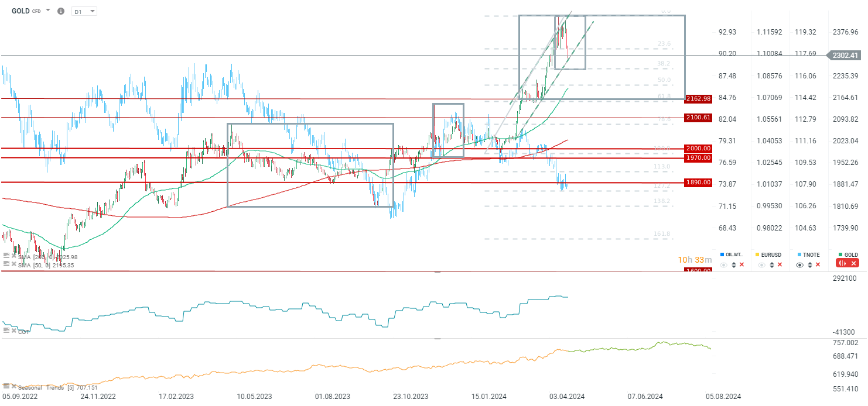Click the OIL.WTI blue color swatch
This screenshot has height=406, width=868.
pyautogui.click(x=722, y=254)
